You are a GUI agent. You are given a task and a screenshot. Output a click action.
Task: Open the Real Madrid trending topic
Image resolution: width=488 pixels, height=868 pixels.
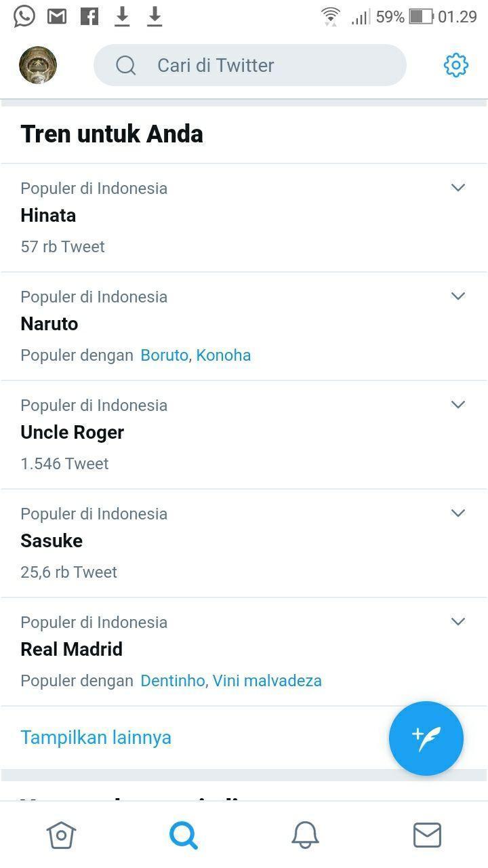point(72,650)
